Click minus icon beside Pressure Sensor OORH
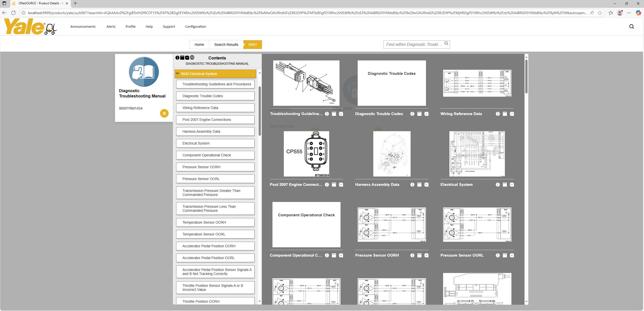This screenshot has width=644, height=311. pyautogui.click(x=426, y=255)
